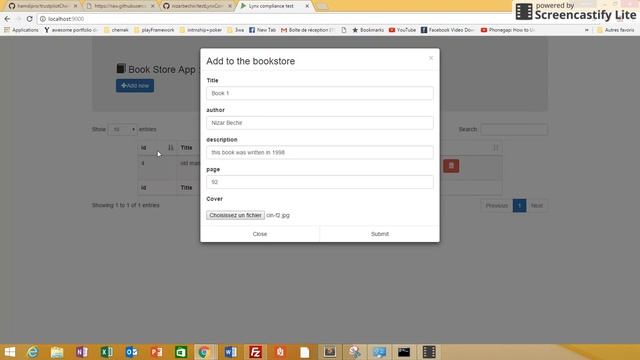Open the playFramework bookmark folder
The height and width of the screenshot is (360, 640).
[154, 30]
